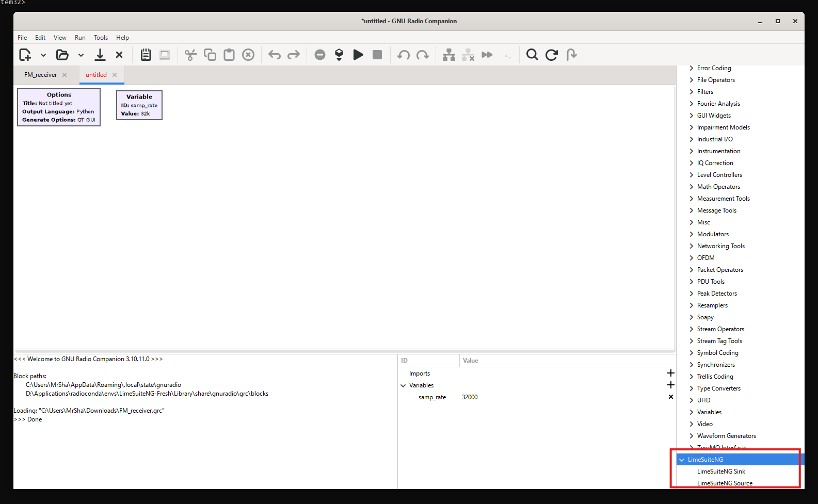Click the create hier block icon
Image resolution: width=818 pixels, height=504 pixels.
(449, 55)
